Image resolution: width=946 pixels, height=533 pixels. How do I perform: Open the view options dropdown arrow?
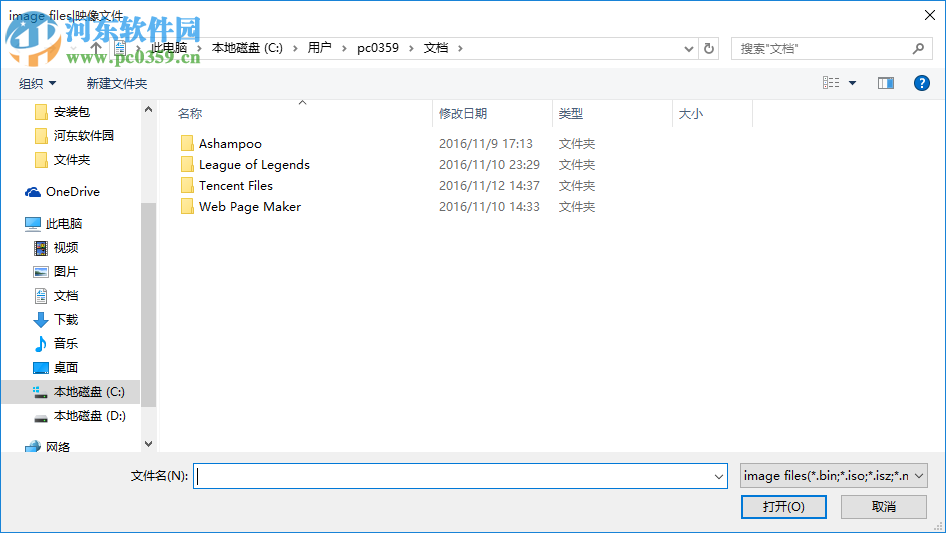pos(852,83)
